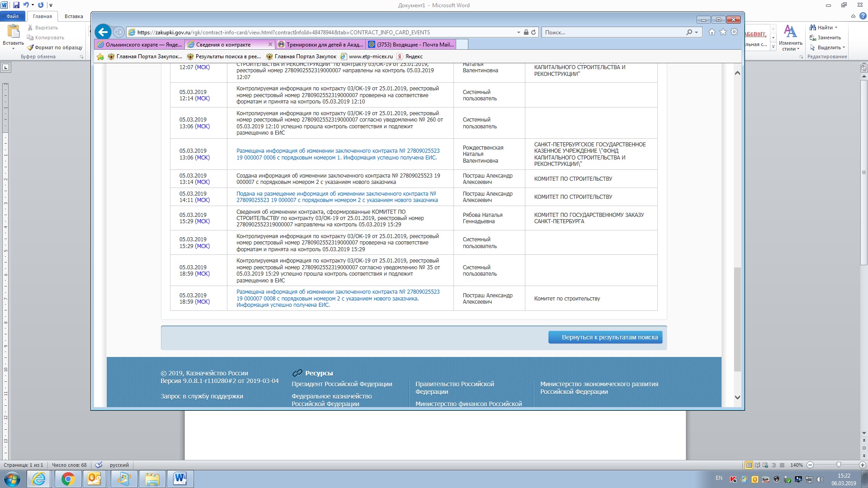Open the Вставка ribbon tab

(74, 16)
